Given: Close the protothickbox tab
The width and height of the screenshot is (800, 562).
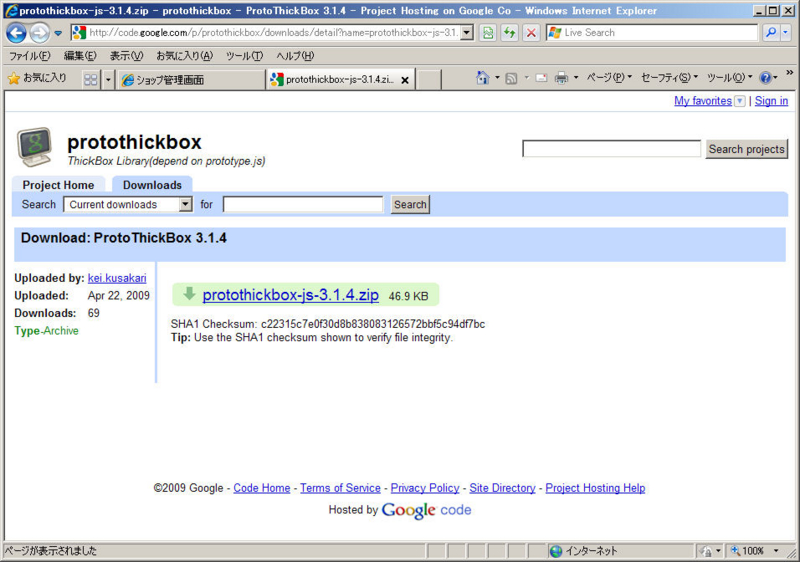Looking at the screenshot, I should (x=405, y=80).
